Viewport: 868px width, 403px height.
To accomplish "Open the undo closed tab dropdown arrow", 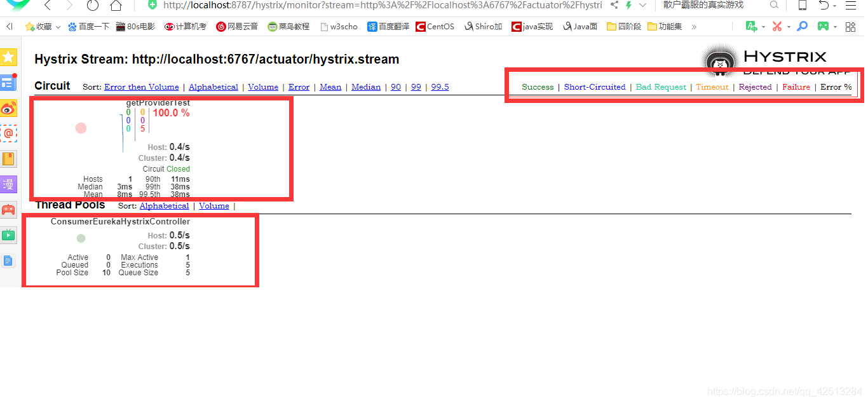I will 835,5.
